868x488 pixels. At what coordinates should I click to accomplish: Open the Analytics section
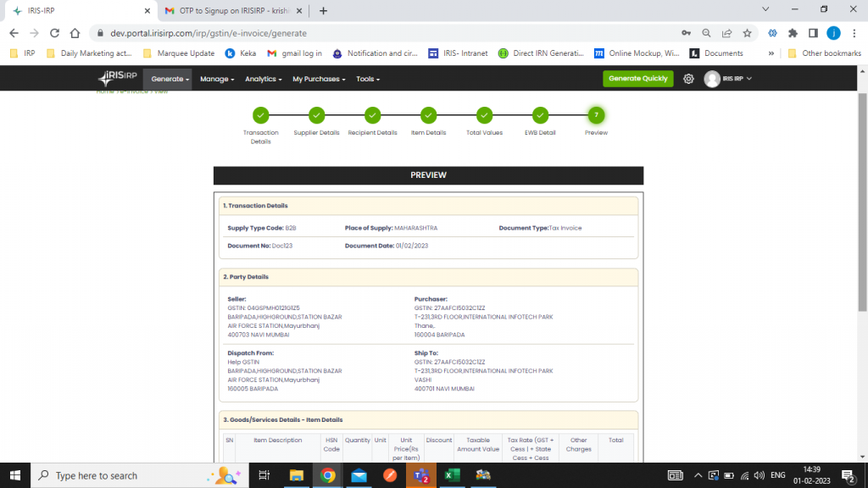[263, 78]
